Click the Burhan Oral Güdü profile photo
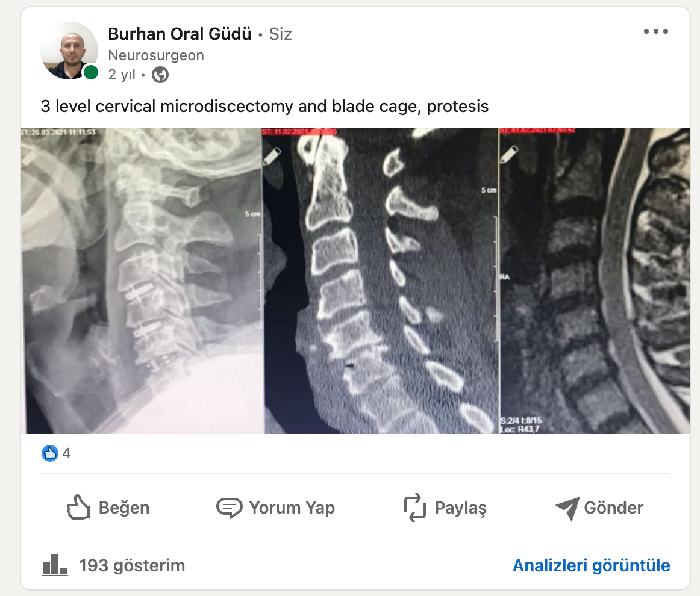The image size is (700, 596). (x=69, y=51)
